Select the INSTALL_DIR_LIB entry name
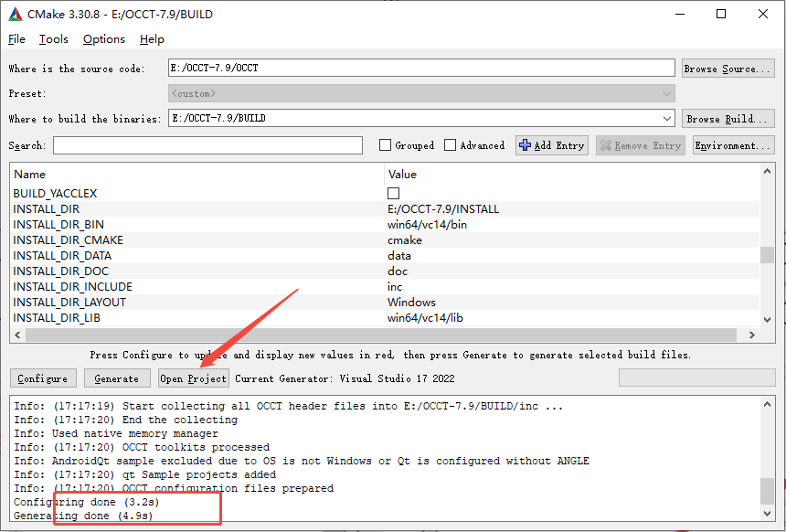The height and width of the screenshot is (532, 786). tap(57, 317)
